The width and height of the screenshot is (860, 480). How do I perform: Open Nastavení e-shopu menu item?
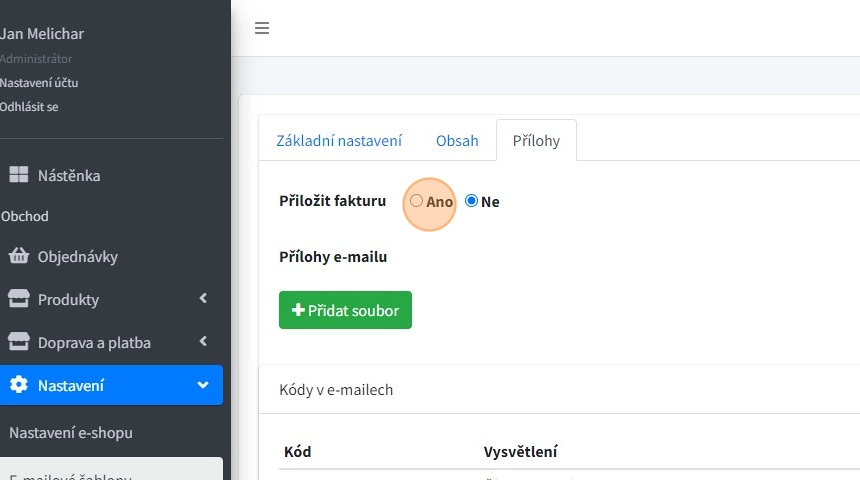pos(71,433)
